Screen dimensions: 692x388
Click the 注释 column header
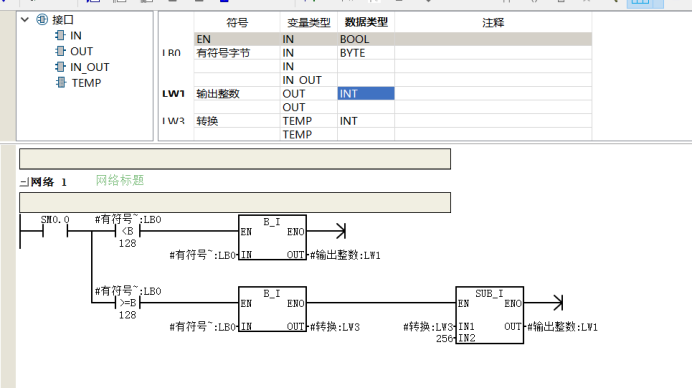pos(493,23)
